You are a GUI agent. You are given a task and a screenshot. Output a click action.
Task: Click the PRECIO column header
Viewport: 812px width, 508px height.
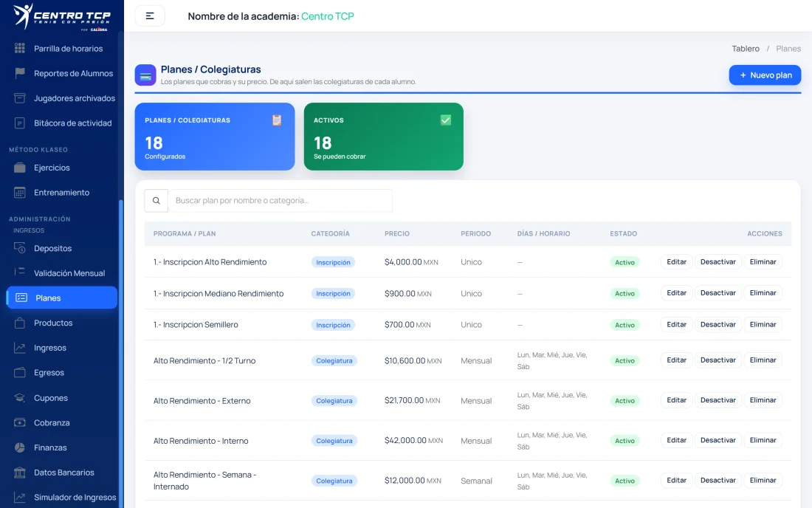click(396, 233)
